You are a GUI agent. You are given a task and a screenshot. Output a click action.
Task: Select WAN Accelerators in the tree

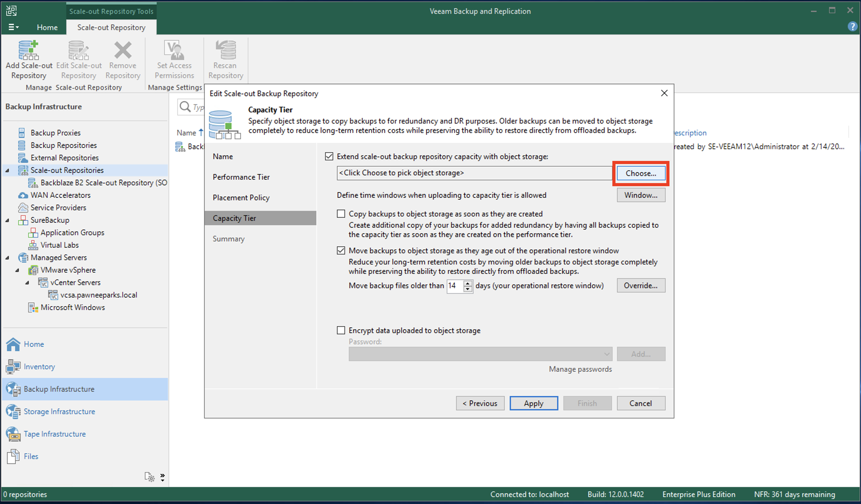pyautogui.click(x=61, y=195)
